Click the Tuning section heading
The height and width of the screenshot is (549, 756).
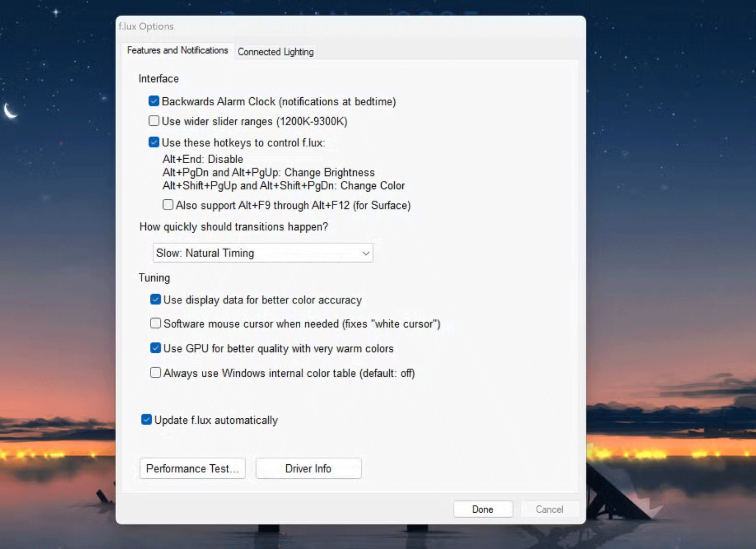click(154, 278)
